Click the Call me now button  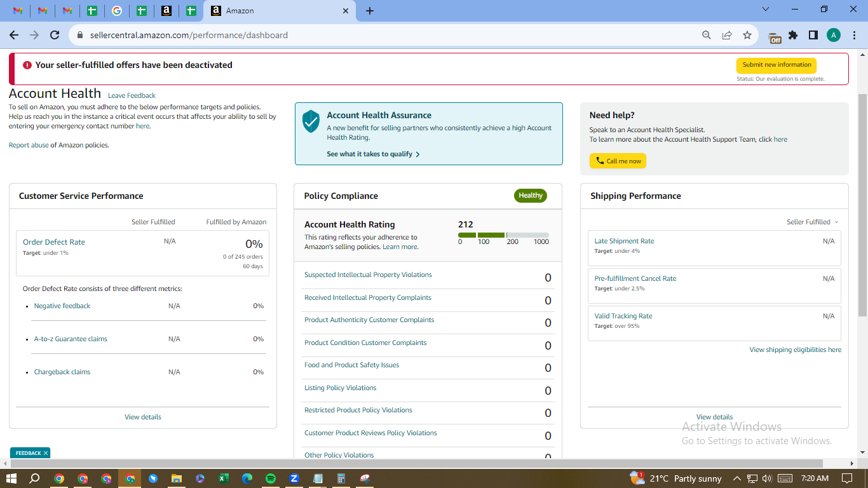pos(618,161)
